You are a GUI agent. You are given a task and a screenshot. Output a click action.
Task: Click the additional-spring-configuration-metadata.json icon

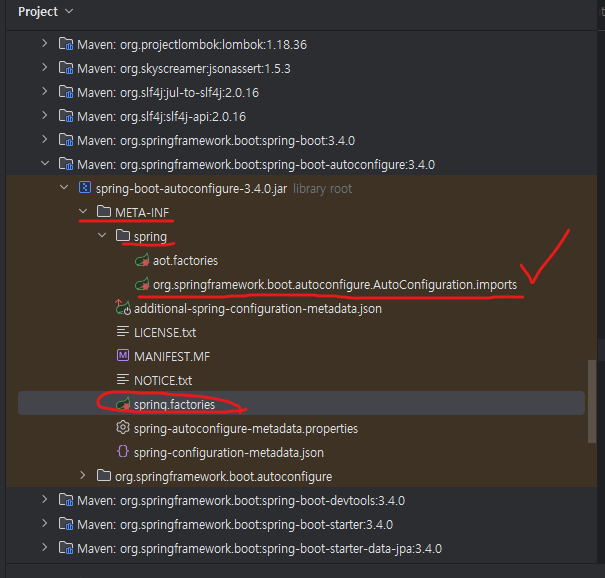click(x=123, y=308)
